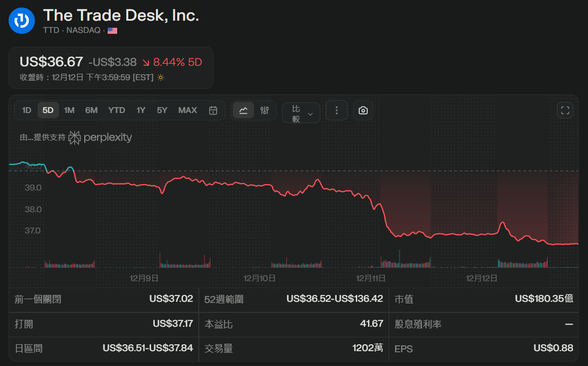The height and width of the screenshot is (366, 588).
Task: Click the 39.0 price axis label
Action: pos(33,188)
